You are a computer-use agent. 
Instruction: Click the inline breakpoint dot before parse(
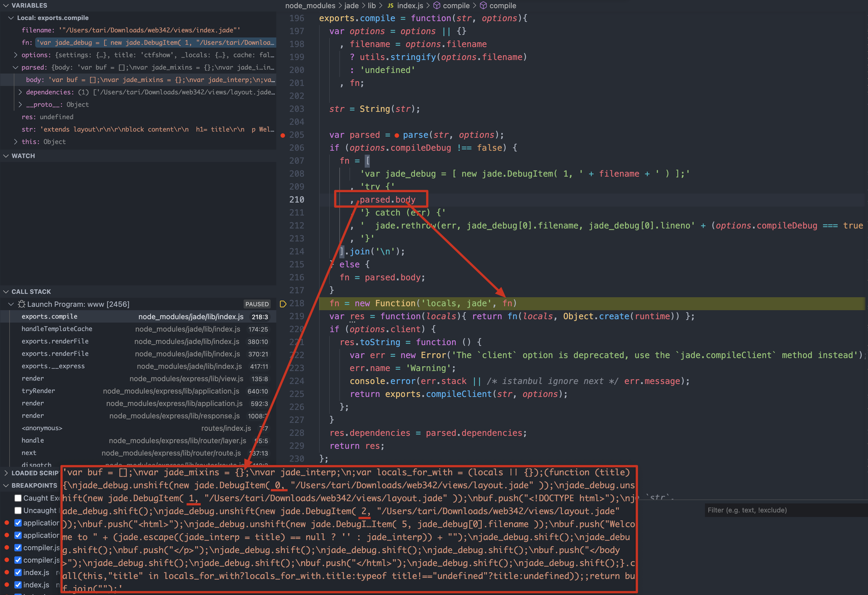tap(397, 135)
